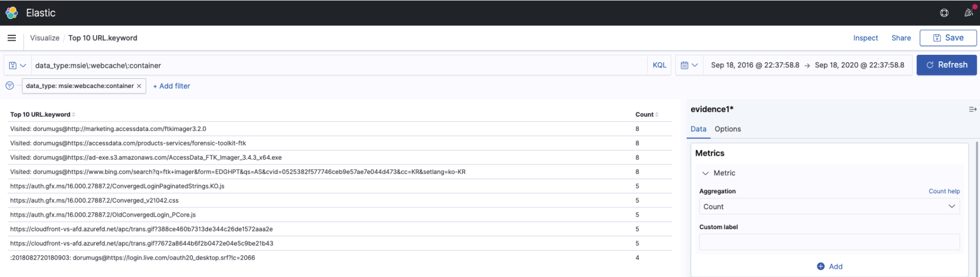Open the Count help link
The image size is (980, 277).
[944, 191]
